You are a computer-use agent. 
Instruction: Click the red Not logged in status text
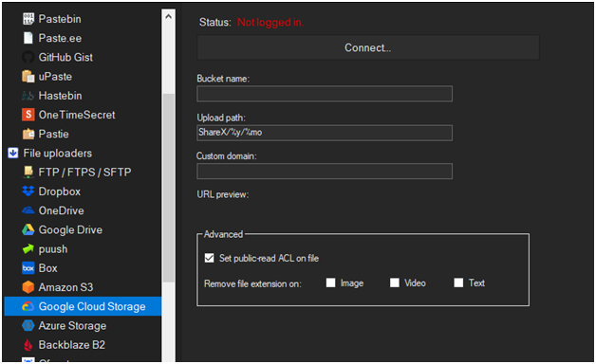(x=270, y=23)
